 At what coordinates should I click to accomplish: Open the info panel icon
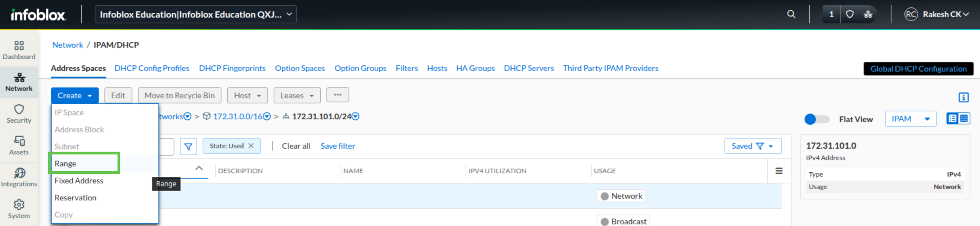963,97
